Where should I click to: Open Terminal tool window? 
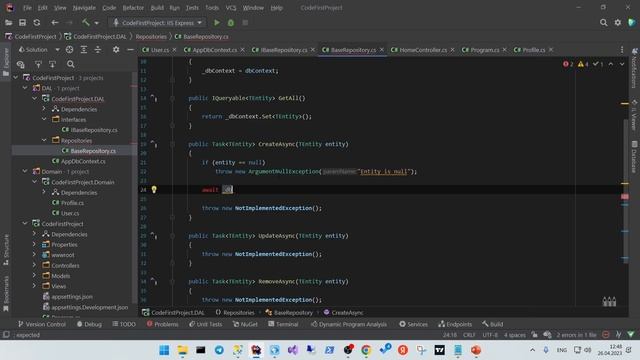tap(283, 324)
